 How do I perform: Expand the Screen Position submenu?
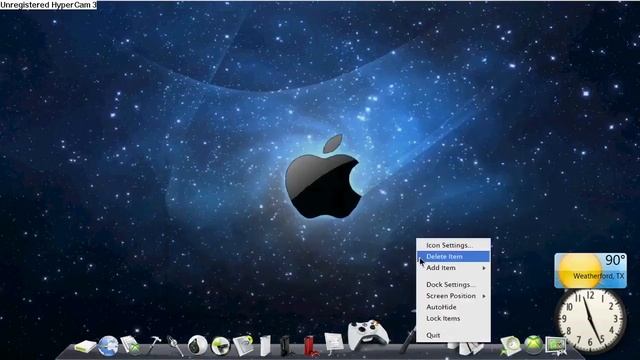453,296
